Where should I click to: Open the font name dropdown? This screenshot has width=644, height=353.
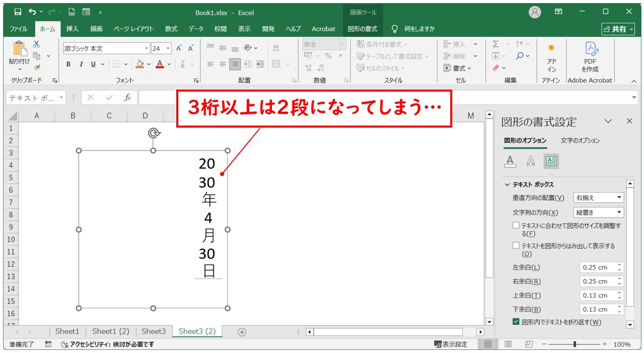tap(146, 48)
